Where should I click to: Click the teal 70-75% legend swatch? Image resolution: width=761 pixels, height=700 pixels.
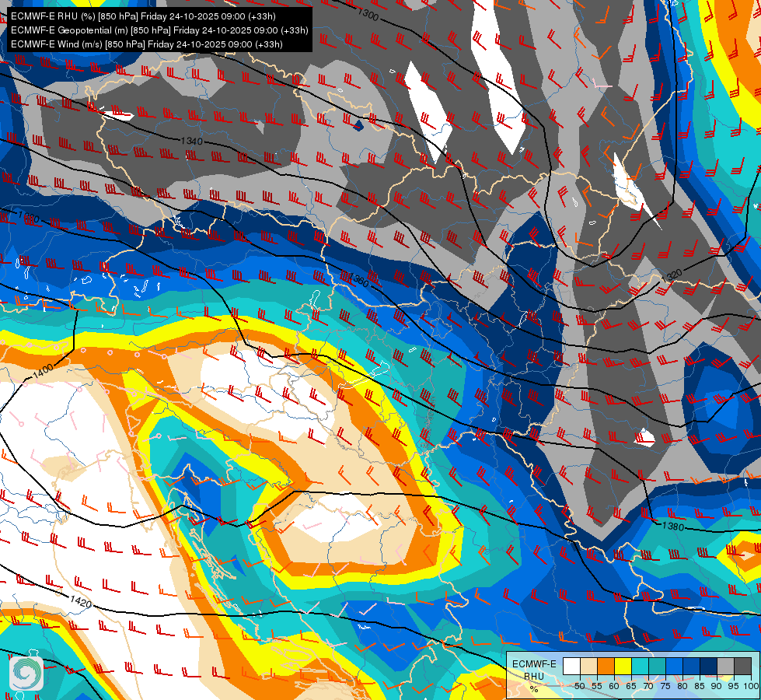pyautogui.click(x=657, y=667)
